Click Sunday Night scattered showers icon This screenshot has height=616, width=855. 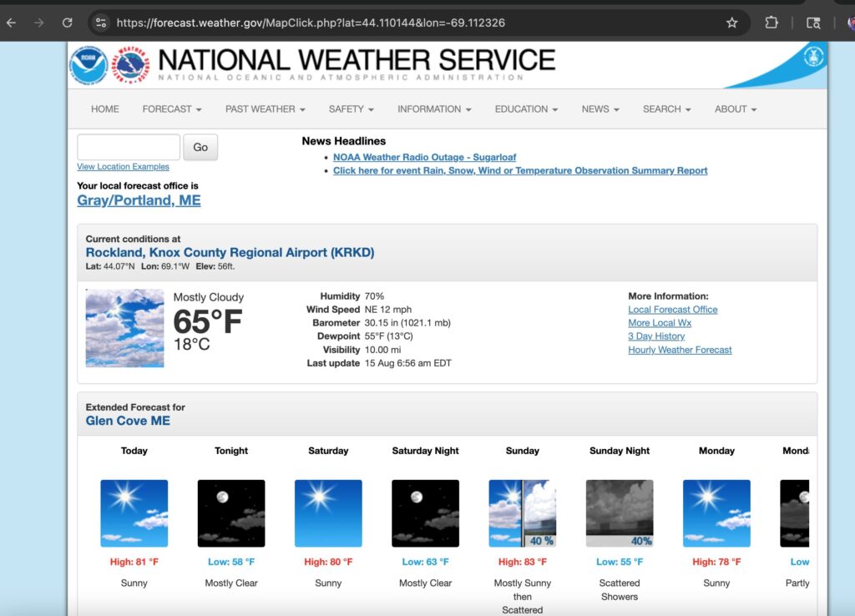tap(620, 513)
